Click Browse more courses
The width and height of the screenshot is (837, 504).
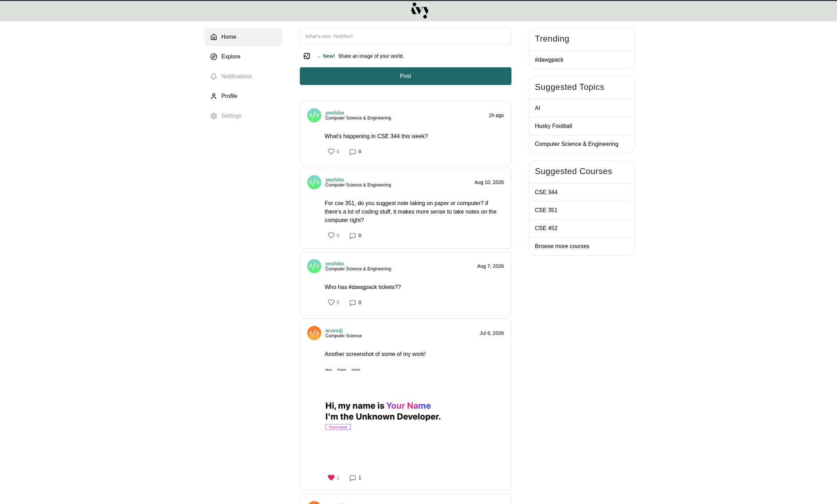click(x=582, y=246)
